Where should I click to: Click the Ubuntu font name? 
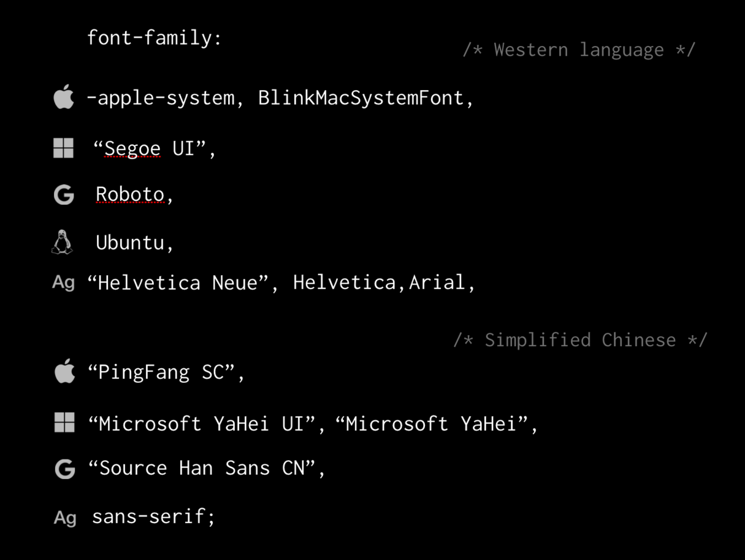130,242
